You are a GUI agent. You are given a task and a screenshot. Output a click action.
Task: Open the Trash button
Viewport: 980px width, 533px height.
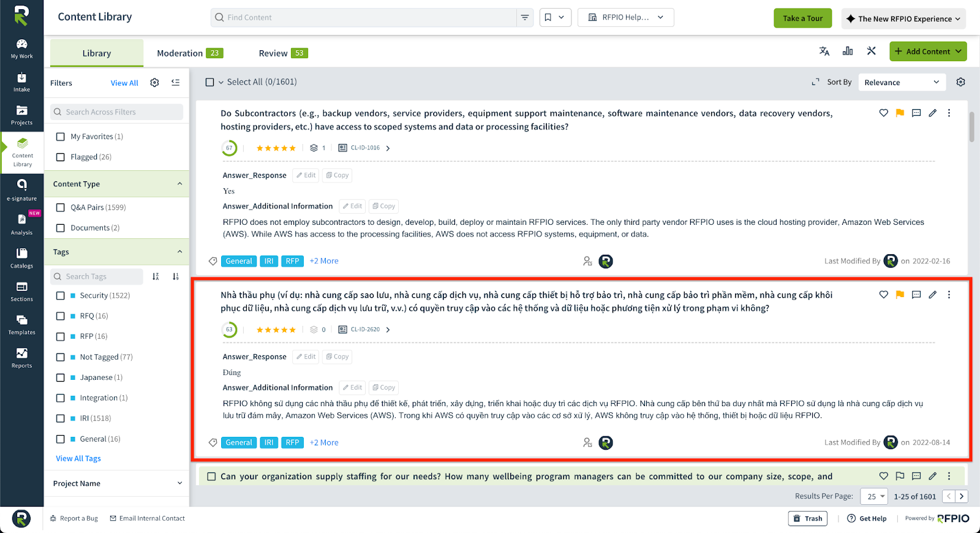[x=807, y=518]
